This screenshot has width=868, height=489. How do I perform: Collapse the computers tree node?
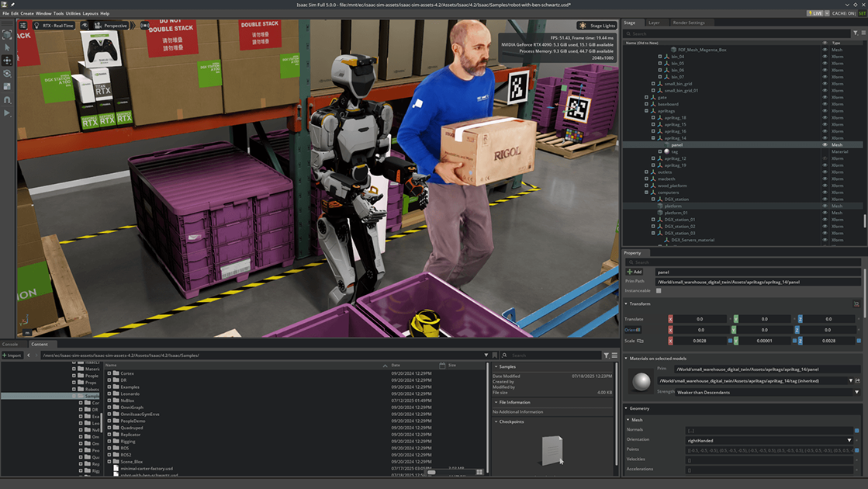click(646, 192)
